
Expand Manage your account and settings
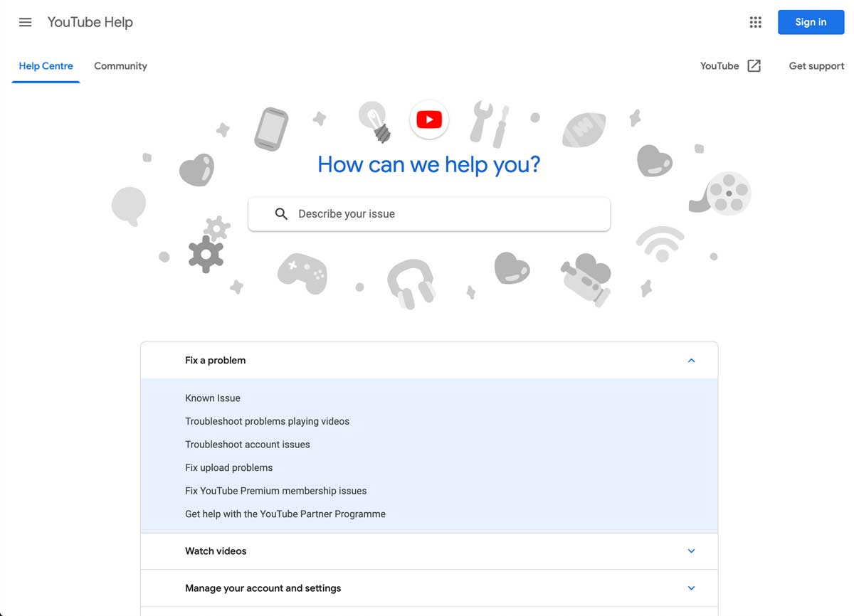pos(691,588)
